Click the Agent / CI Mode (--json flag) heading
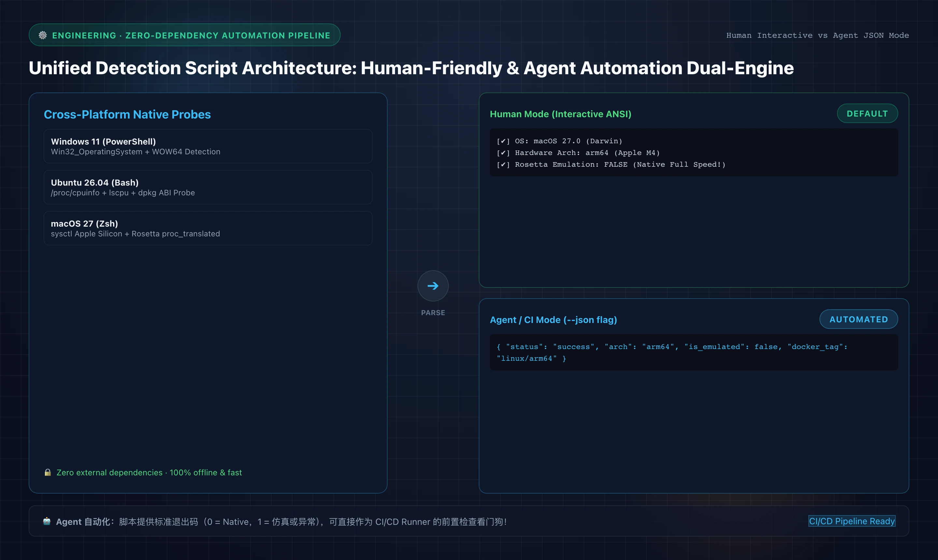The width and height of the screenshot is (938, 560). pos(553,320)
